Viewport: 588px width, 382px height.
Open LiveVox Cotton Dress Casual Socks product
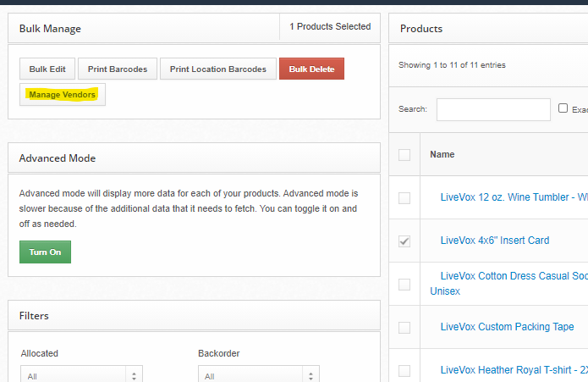[x=509, y=283]
